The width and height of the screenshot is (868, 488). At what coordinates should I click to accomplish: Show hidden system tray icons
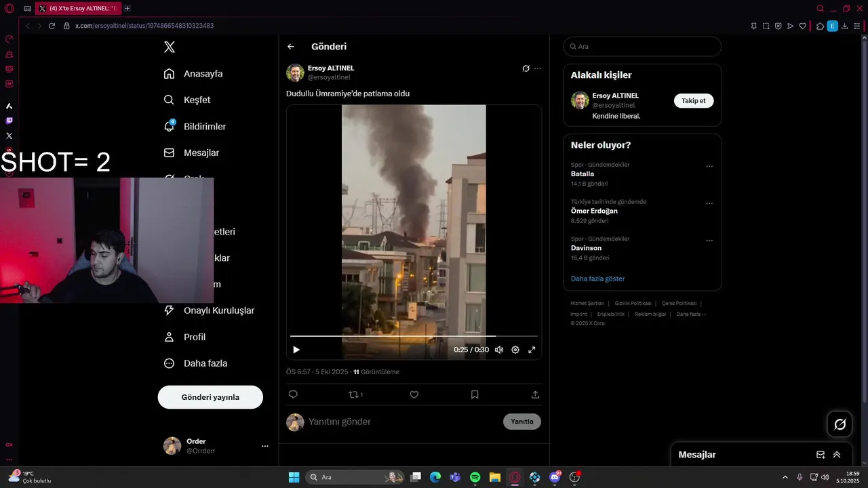pyautogui.click(x=785, y=477)
